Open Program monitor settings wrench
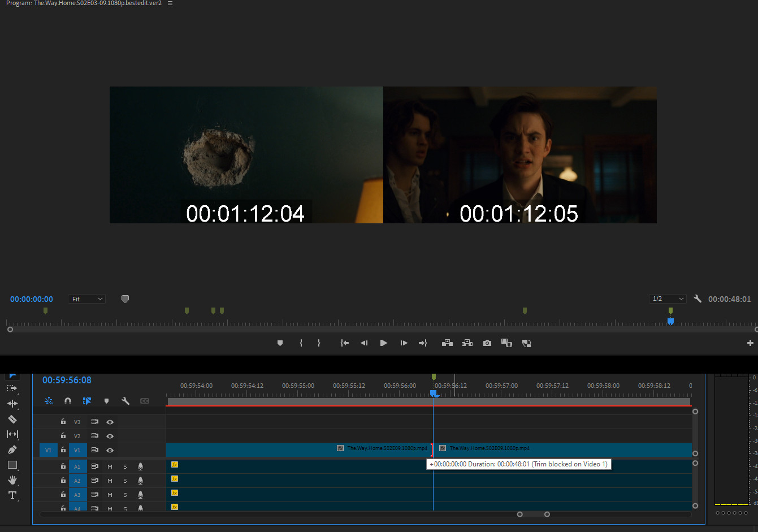Screen dimensions: 758x532 pos(698,299)
